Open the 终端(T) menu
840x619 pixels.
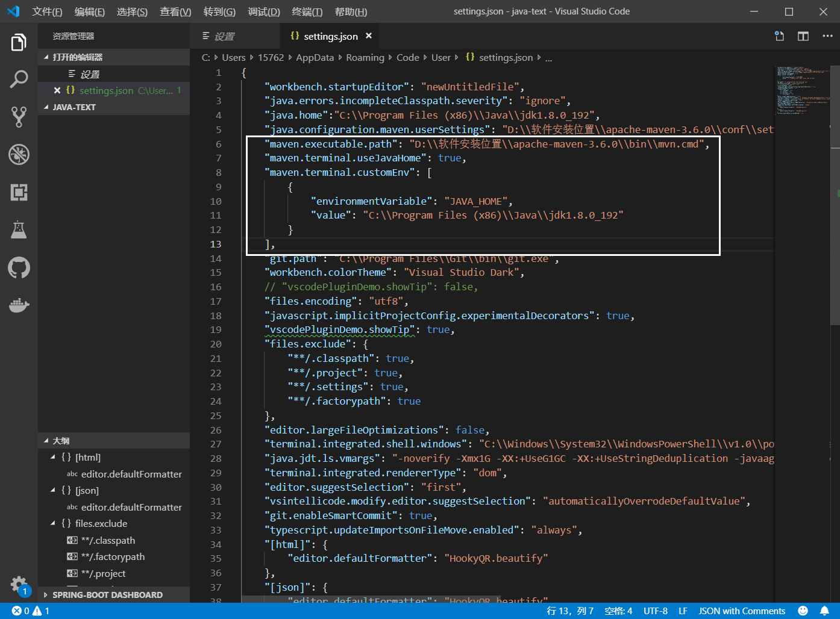tap(307, 11)
